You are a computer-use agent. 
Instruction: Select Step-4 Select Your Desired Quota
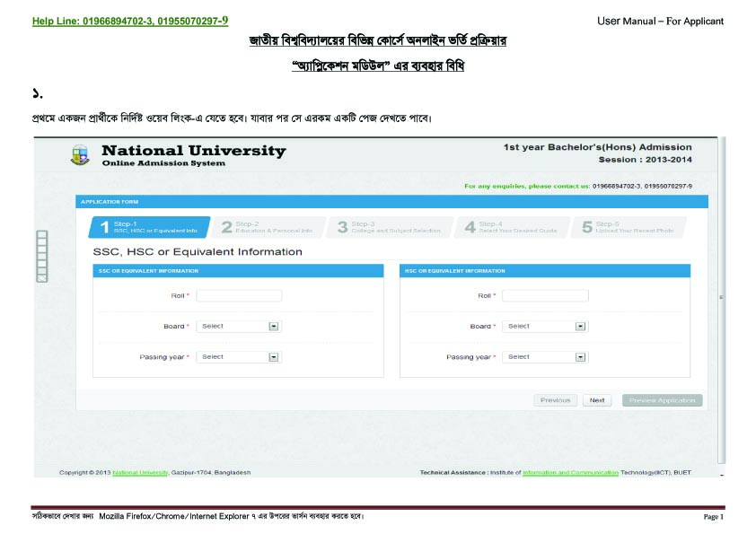tap(512, 227)
